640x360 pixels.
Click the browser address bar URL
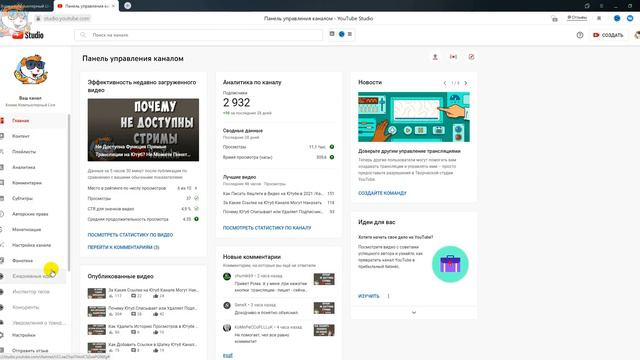tap(67, 18)
